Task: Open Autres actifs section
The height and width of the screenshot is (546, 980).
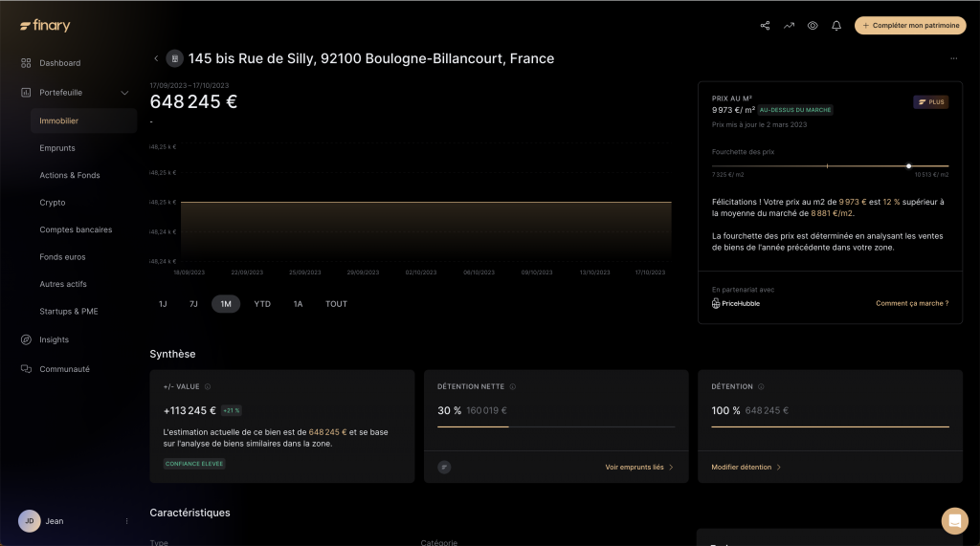Action: 63,284
